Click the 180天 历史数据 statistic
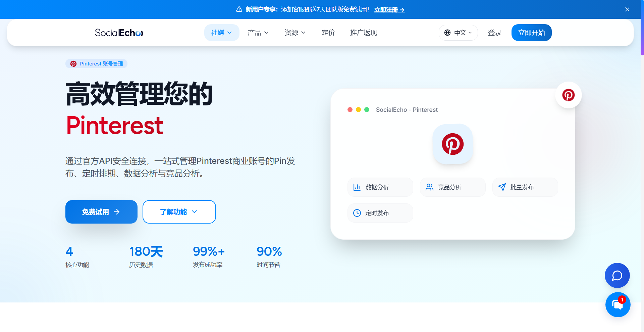The height and width of the screenshot is (332, 644). (146, 256)
